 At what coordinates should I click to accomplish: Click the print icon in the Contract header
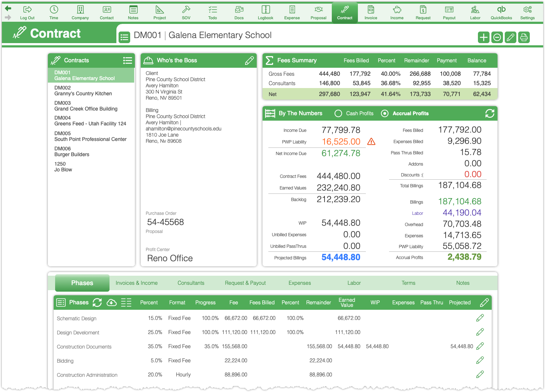click(x=524, y=37)
